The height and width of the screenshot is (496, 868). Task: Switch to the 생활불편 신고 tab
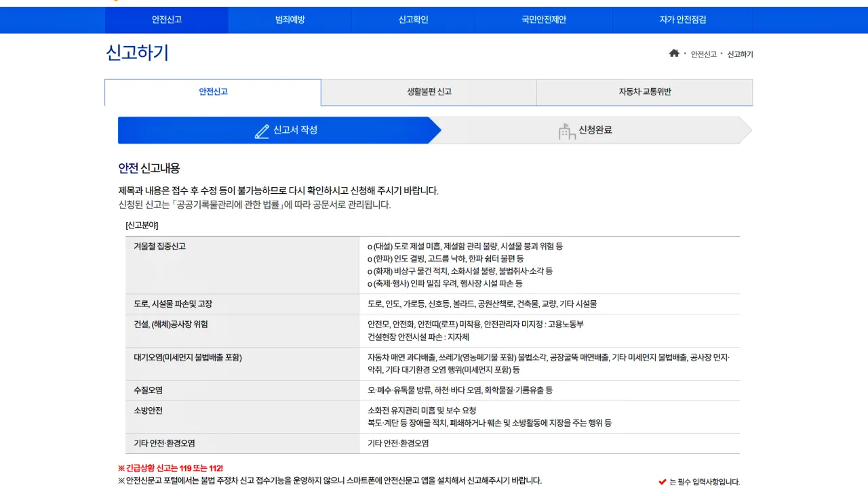tap(429, 92)
